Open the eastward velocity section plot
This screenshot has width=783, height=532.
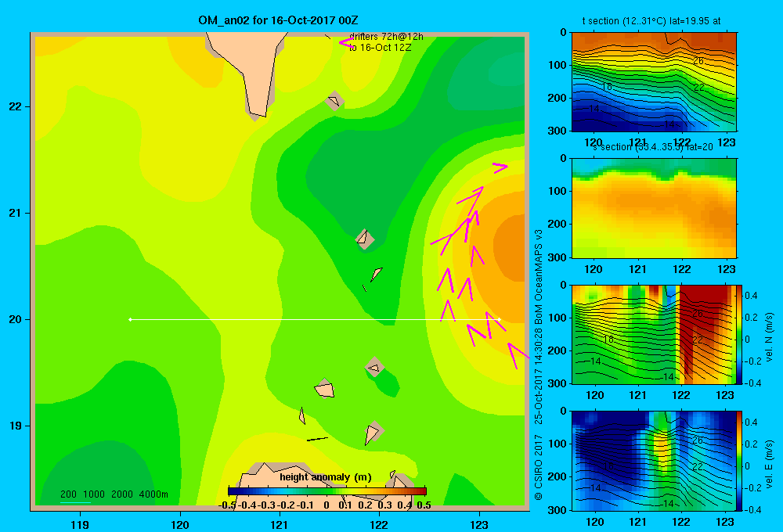coord(654,461)
